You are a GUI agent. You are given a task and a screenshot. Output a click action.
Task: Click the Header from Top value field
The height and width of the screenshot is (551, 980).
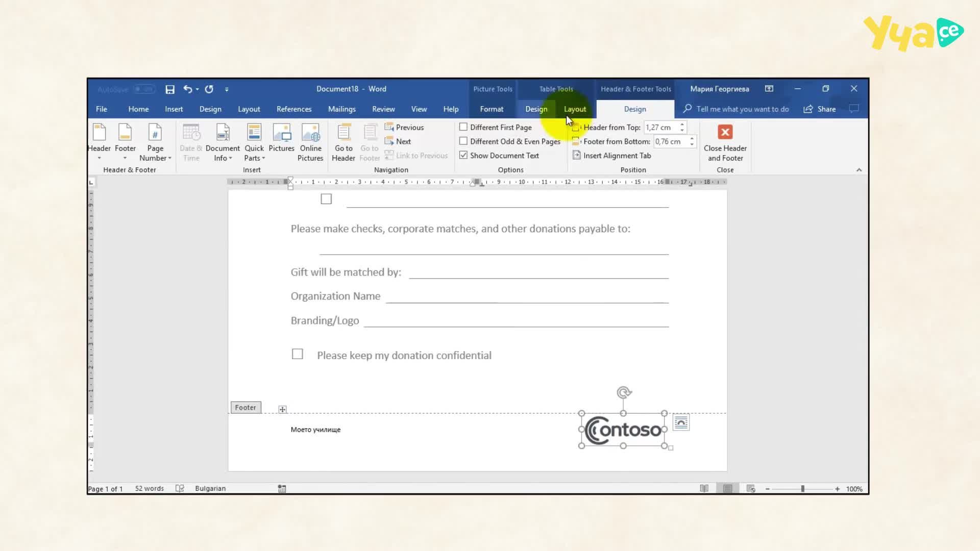660,128
